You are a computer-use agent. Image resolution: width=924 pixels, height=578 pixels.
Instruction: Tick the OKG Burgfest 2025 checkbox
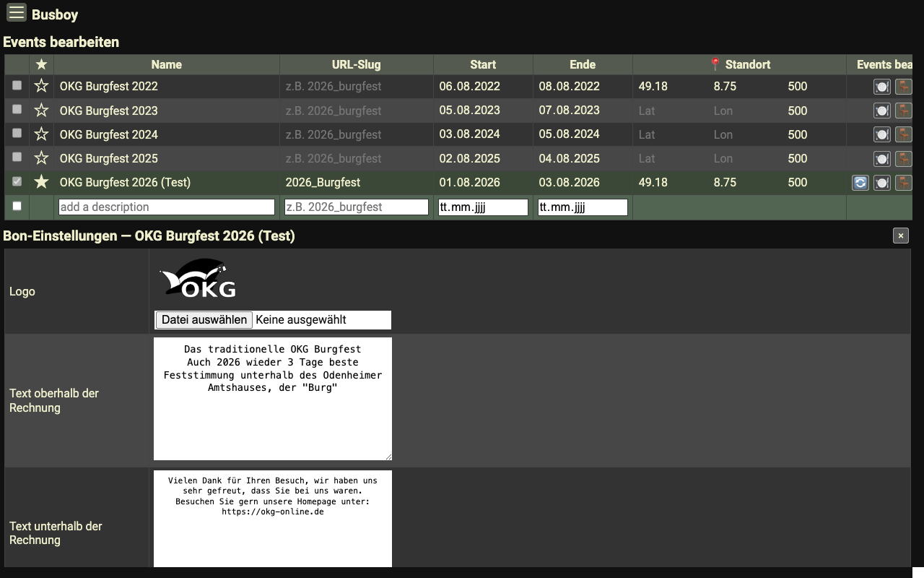(x=17, y=157)
